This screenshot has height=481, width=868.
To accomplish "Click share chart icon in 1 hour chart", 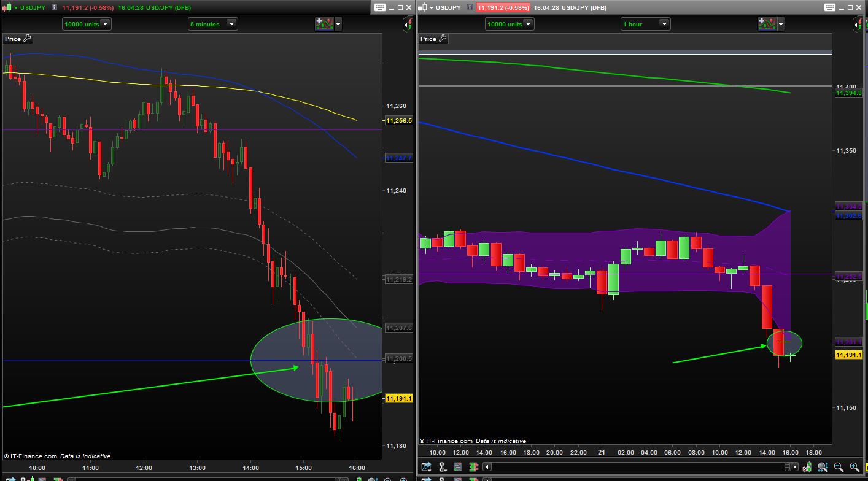I will (426, 468).
